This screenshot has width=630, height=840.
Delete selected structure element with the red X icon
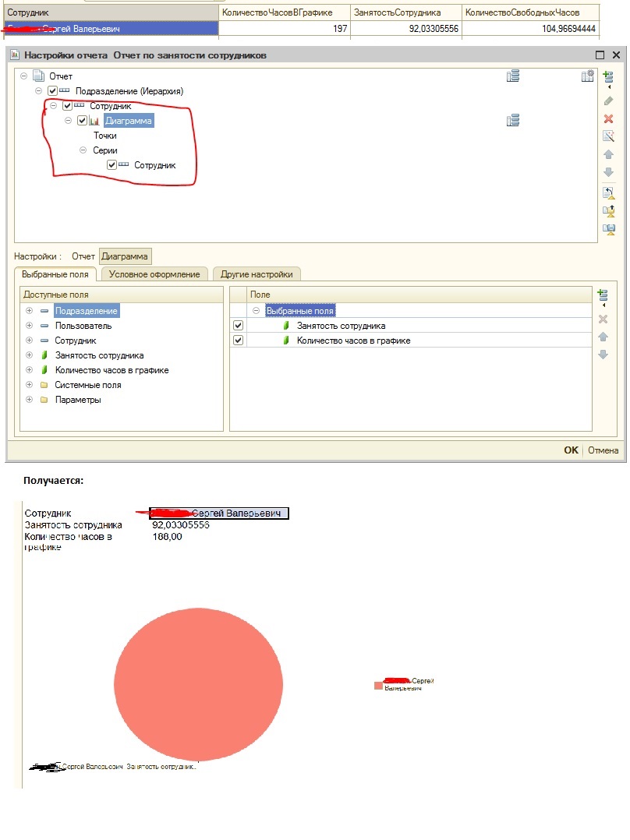pos(608,118)
